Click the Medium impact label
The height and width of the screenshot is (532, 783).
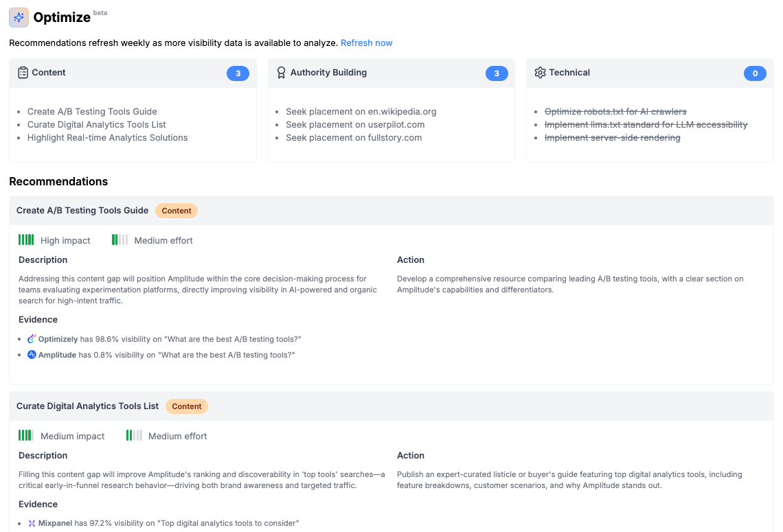pos(72,436)
